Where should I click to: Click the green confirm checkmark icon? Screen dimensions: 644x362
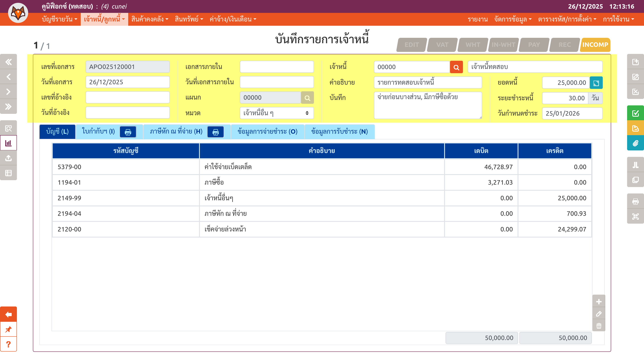[635, 113]
